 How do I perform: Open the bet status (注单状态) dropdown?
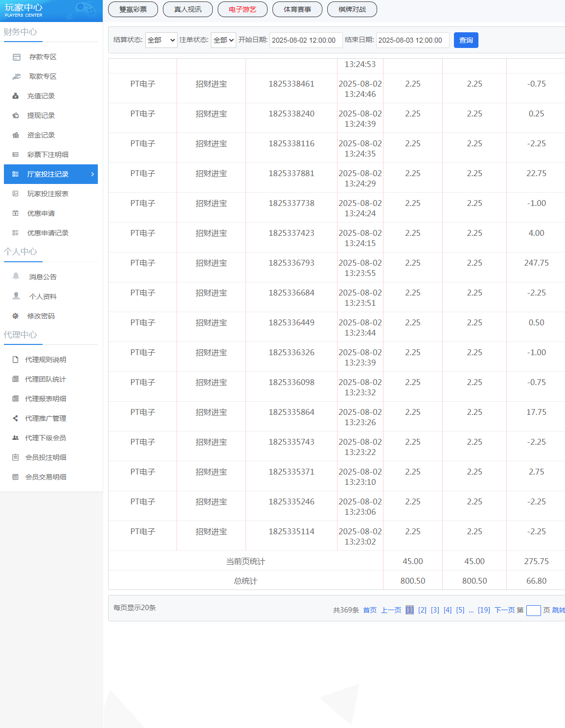click(x=224, y=40)
